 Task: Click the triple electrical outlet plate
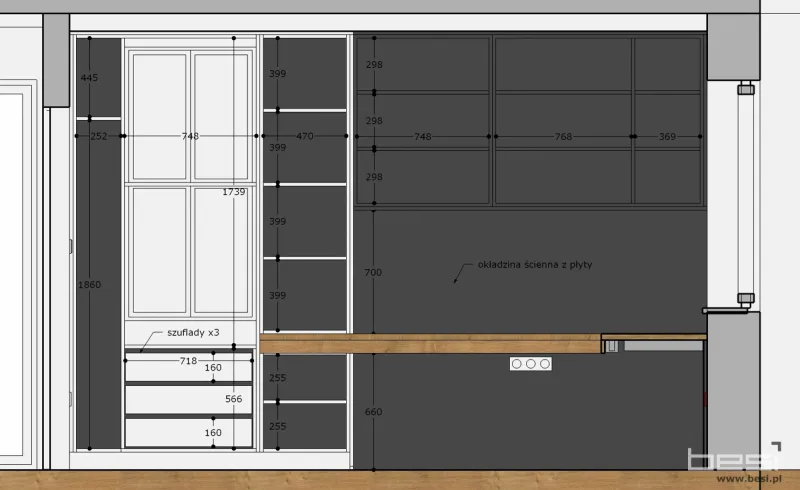coord(531,364)
